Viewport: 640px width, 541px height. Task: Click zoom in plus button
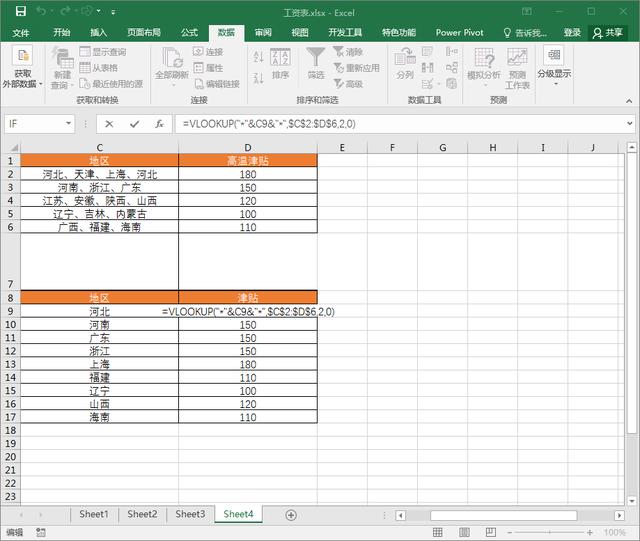click(589, 532)
